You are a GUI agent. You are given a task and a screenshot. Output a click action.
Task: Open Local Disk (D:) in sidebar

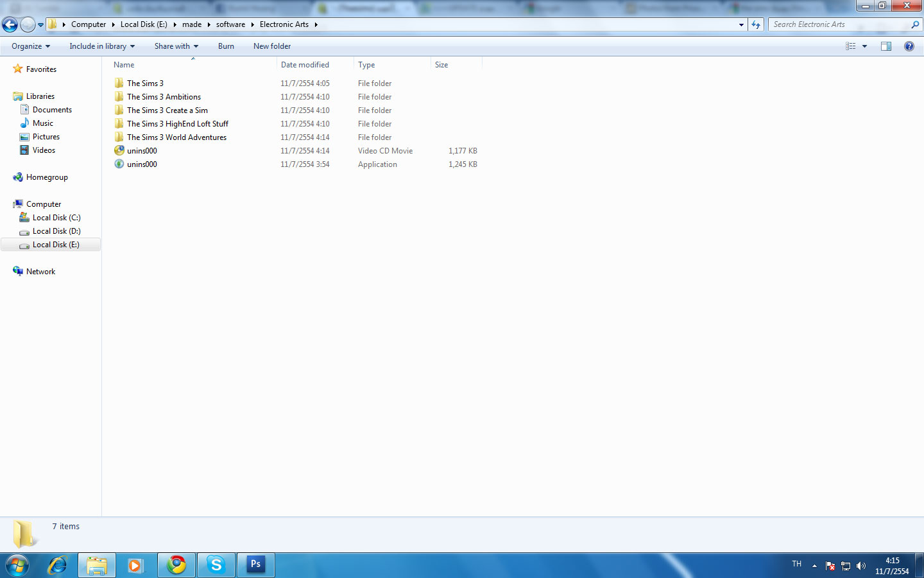tap(56, 231)
